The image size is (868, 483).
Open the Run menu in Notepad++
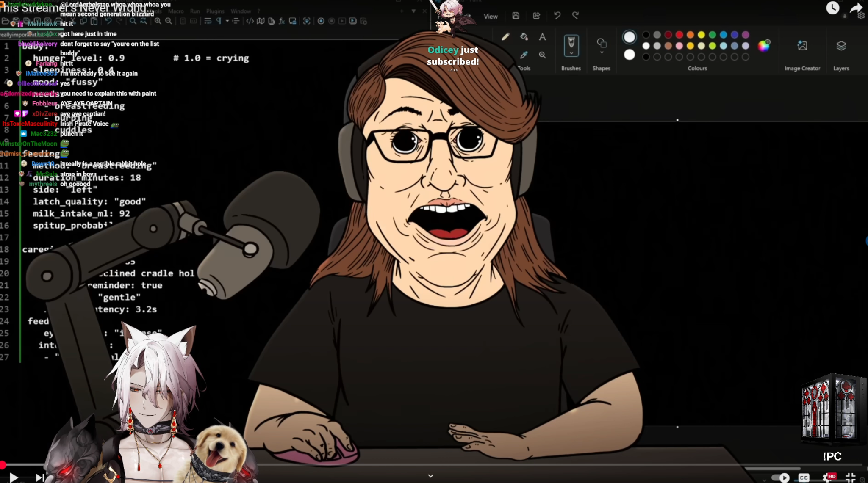[195, 11]
